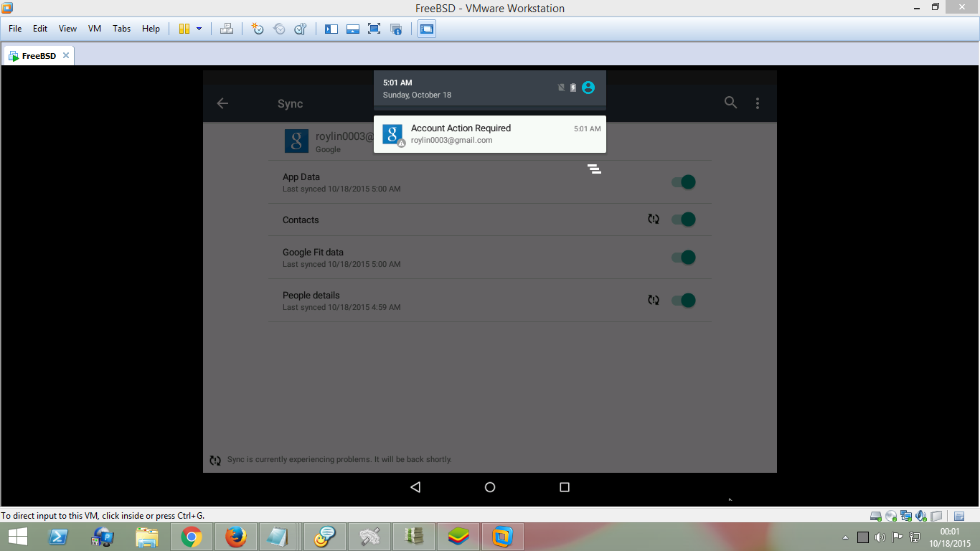Clear all notifications with dismiss icon
980x551 pixels.
tap(594, 169)
